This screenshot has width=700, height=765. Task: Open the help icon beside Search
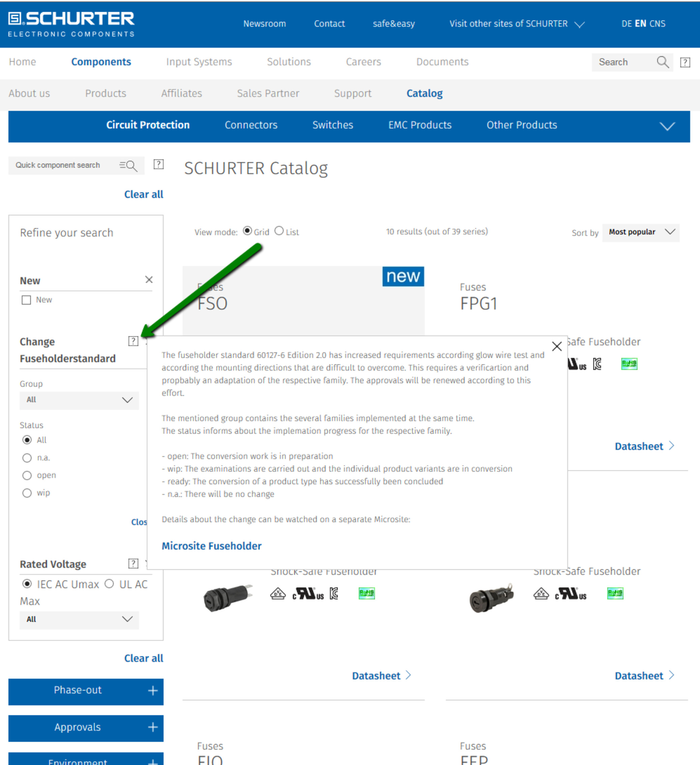(685, 62)
